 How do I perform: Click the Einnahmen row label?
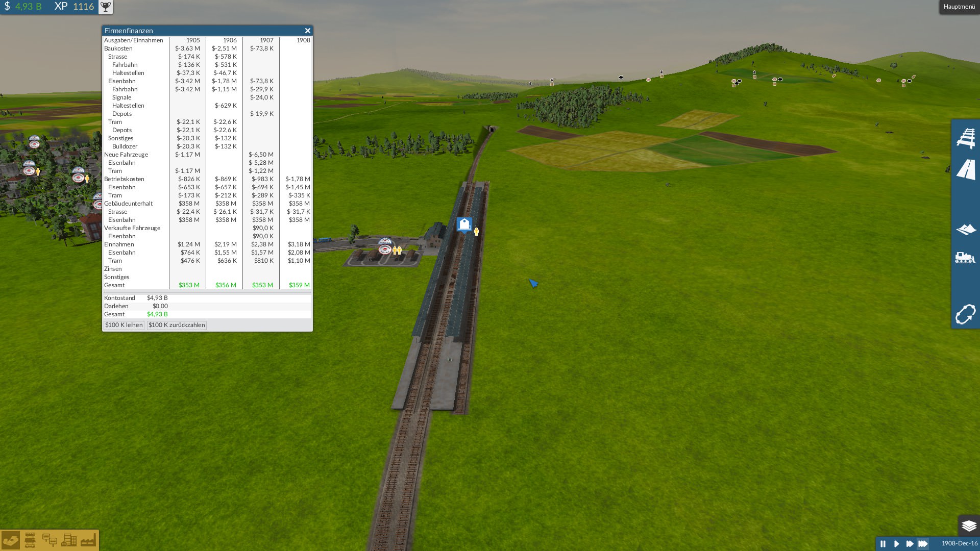[119, 244]
